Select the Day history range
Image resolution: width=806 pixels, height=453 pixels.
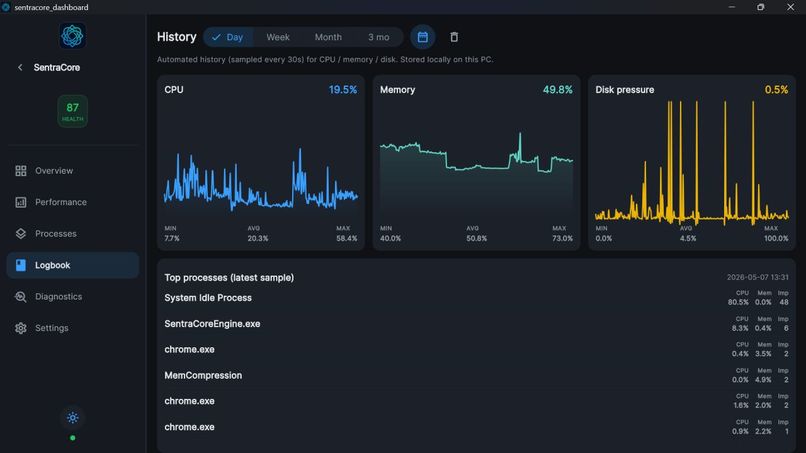[x=228, y=37]
